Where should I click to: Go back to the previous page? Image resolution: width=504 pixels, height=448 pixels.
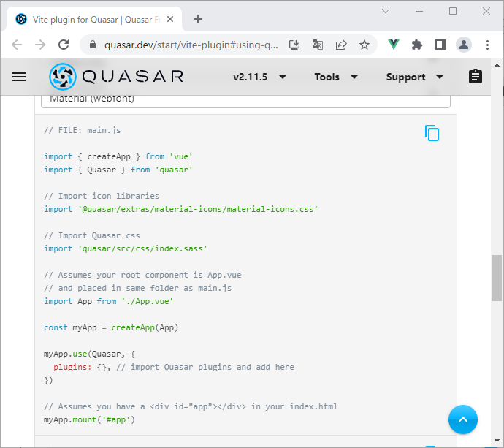(x=17, y=45)
